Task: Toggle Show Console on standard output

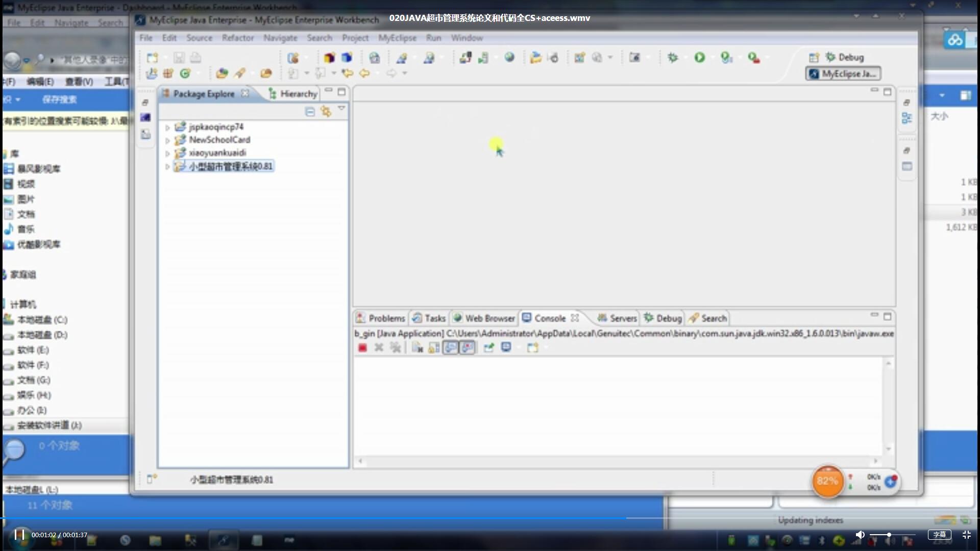Action: coord(450,348)
